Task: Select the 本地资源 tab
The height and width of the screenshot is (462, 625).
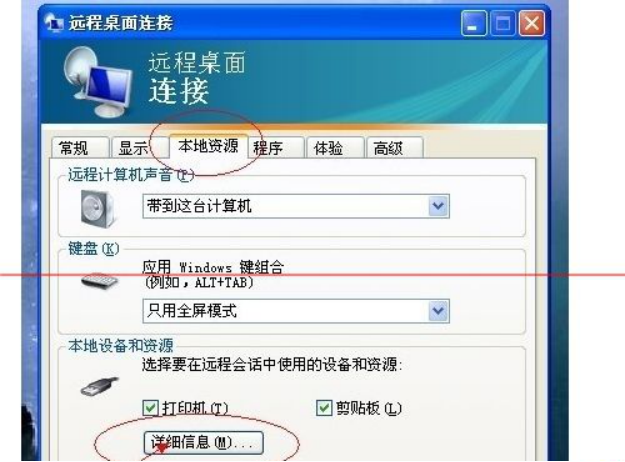Action: click(208, 146)
